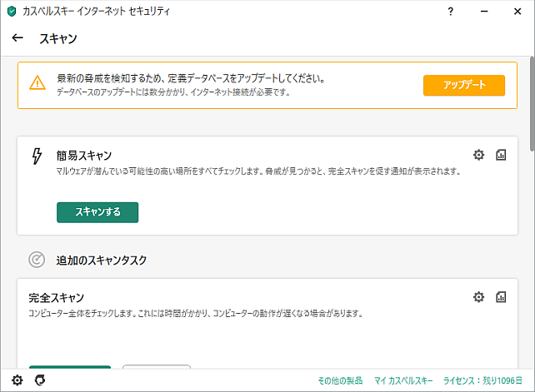535x392 pixels.
Task: Open 簡易スキャン settings gear icon
Action: 478,155
